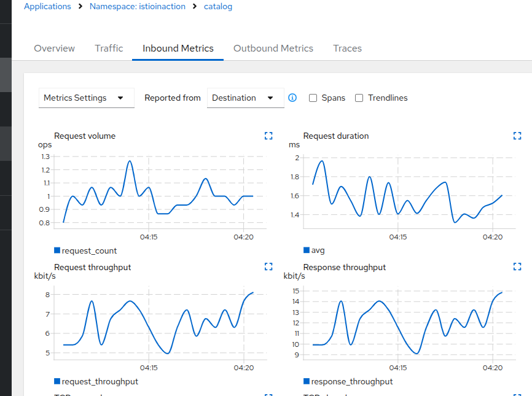
Task: Enable the Spans checkbox
Action: click(313, 98)
